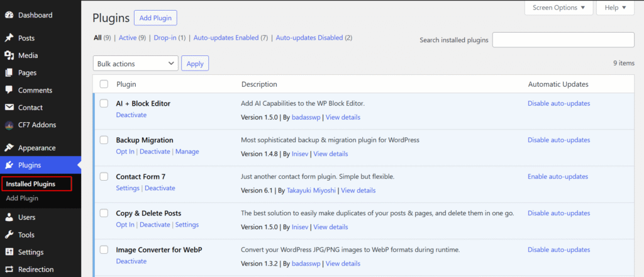The width and height of the screenshot is (644, 277).
Task: Disable auto-updates for Backup Migration
Action: [559, 140]
